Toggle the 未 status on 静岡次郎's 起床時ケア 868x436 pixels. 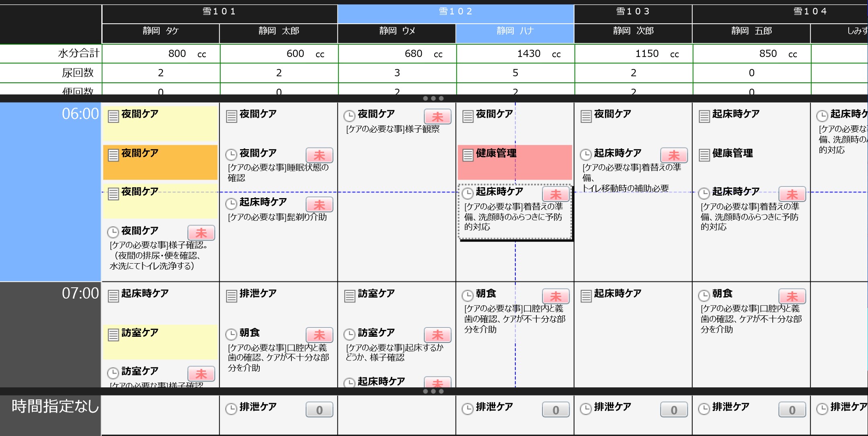(674, 155)
